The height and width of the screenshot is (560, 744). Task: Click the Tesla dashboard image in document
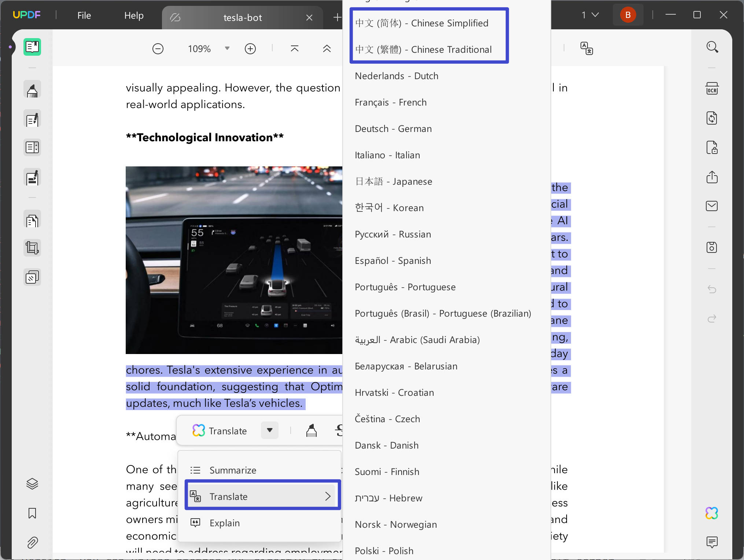coord(234,260)
